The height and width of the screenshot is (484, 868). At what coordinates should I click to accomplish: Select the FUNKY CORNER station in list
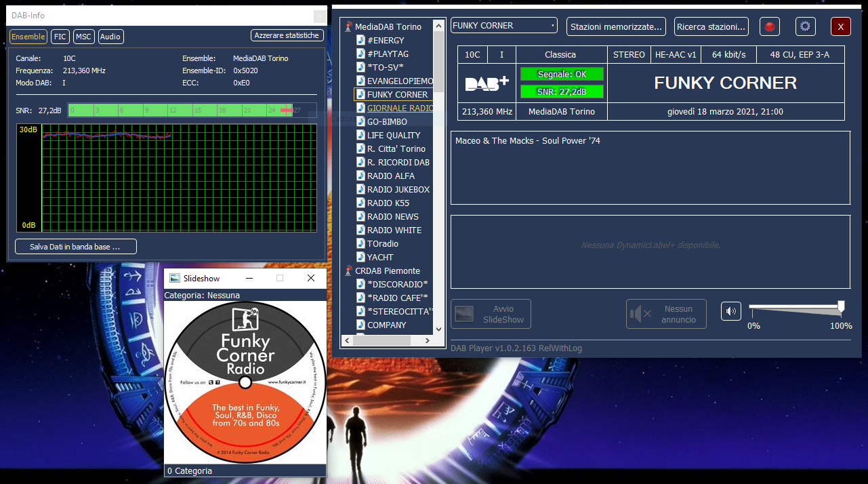397,94
